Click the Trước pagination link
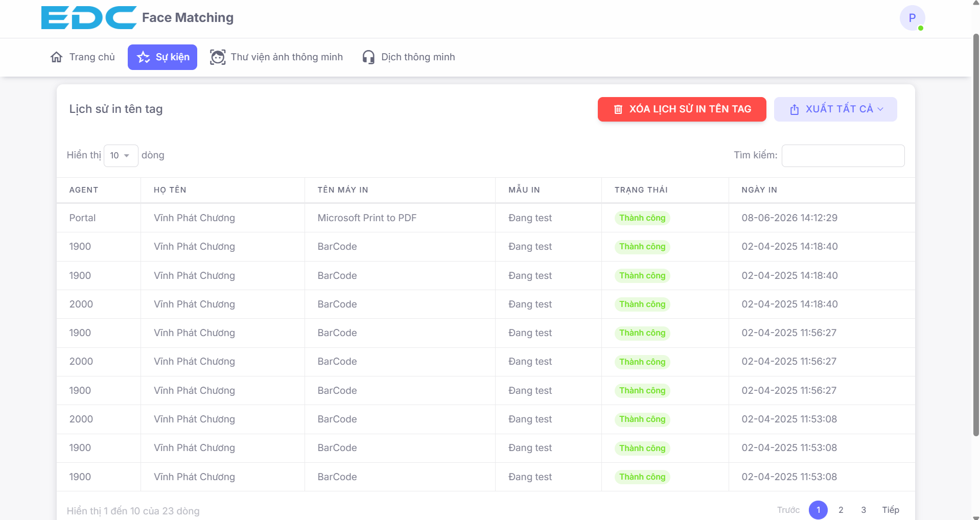 (x=788, y=510)
